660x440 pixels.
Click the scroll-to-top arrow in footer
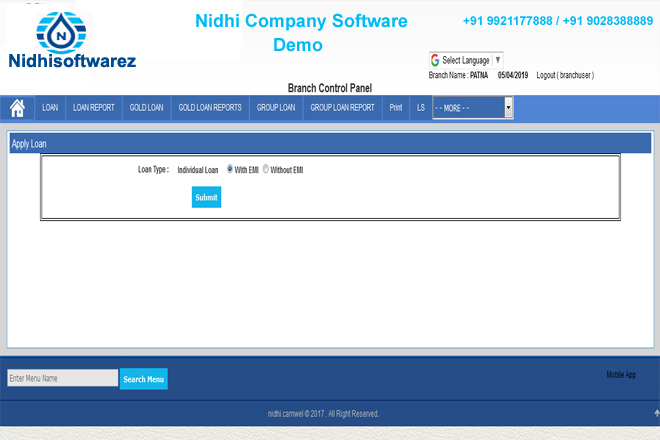[657, 413]
